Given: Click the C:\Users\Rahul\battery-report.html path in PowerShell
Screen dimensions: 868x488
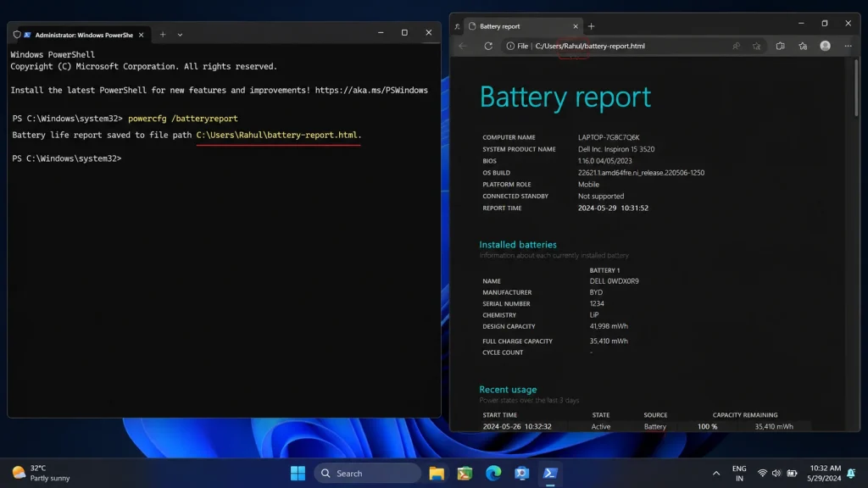Looking at the screenshot, I should [277, 135].
